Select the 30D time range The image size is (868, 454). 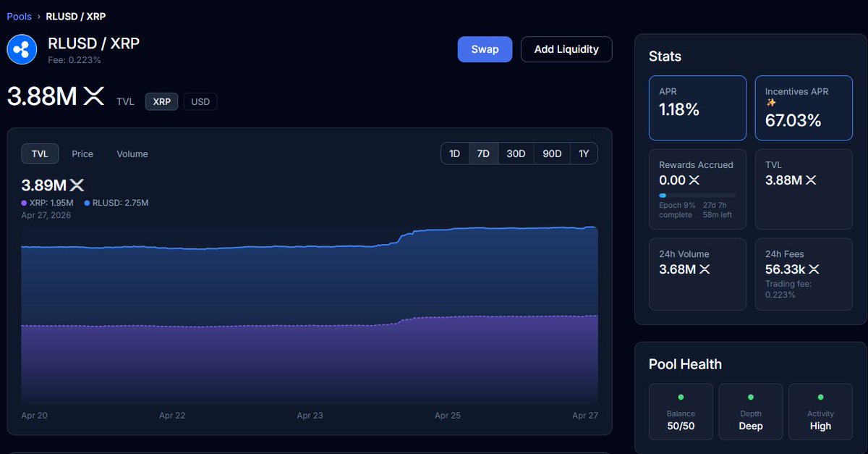[516, 154]
